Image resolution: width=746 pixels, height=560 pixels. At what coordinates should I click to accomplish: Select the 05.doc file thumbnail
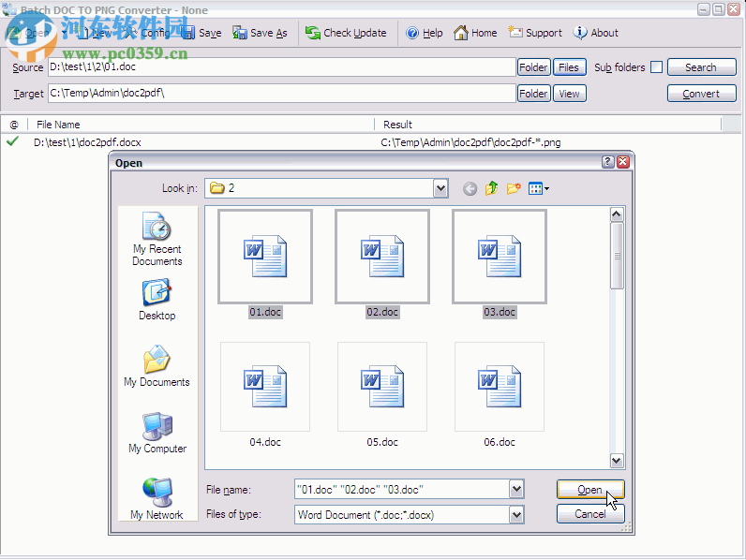click(382, 387)
